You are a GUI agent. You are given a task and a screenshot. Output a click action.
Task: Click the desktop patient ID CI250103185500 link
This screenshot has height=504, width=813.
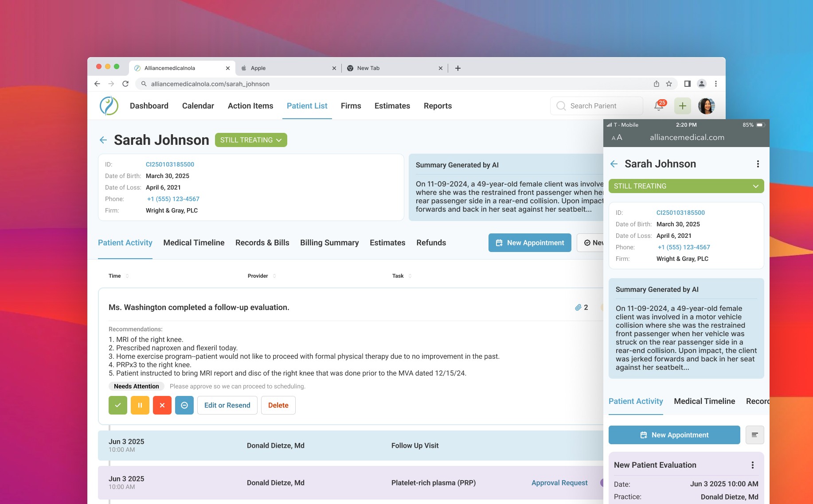click(x=170, y=164)
